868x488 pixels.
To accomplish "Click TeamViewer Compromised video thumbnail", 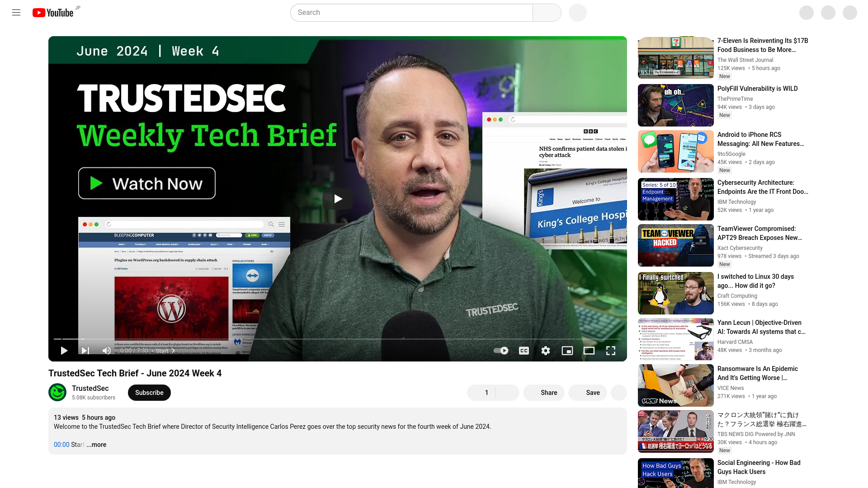I will pyautogui.click(x=675, y=245).
